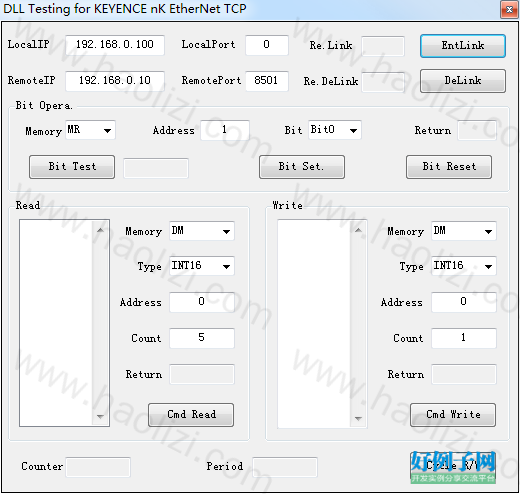Click the Read list scrollbar up arrow
The image size is (520, 494).
point(100,230)
